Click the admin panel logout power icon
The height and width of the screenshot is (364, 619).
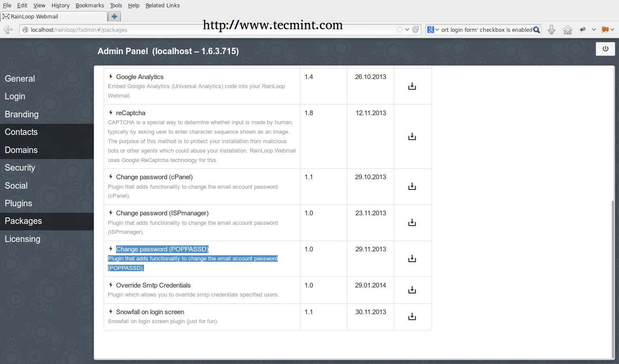coord(605,49)
